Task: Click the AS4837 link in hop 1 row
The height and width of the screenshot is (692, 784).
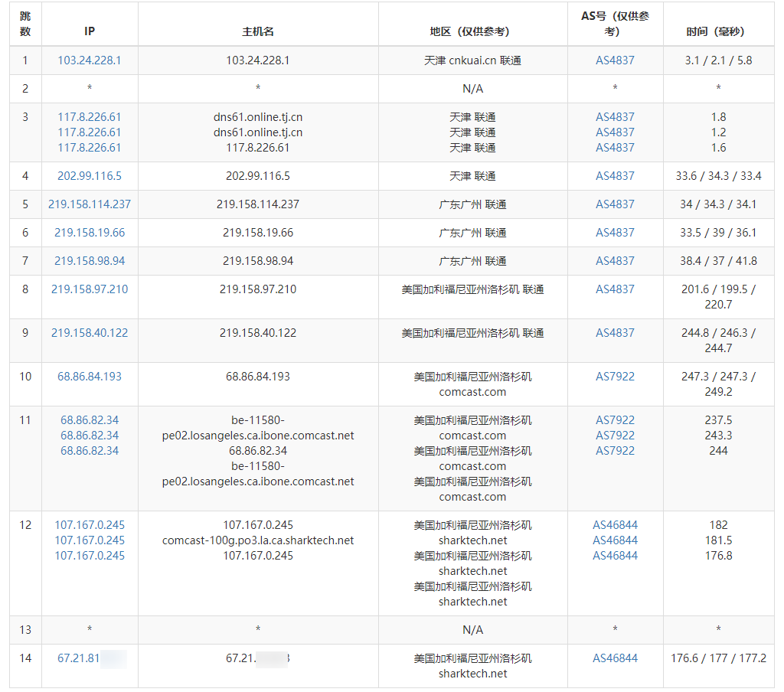Action: [615, 60]
